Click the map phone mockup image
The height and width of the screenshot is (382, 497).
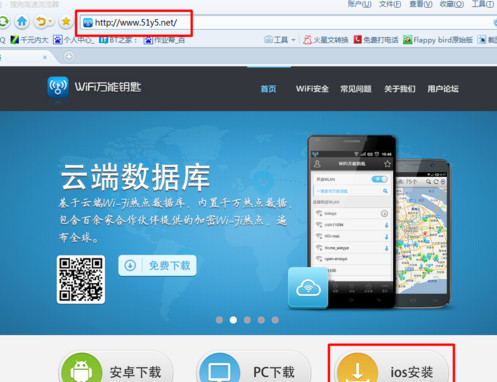pos(423,233)
